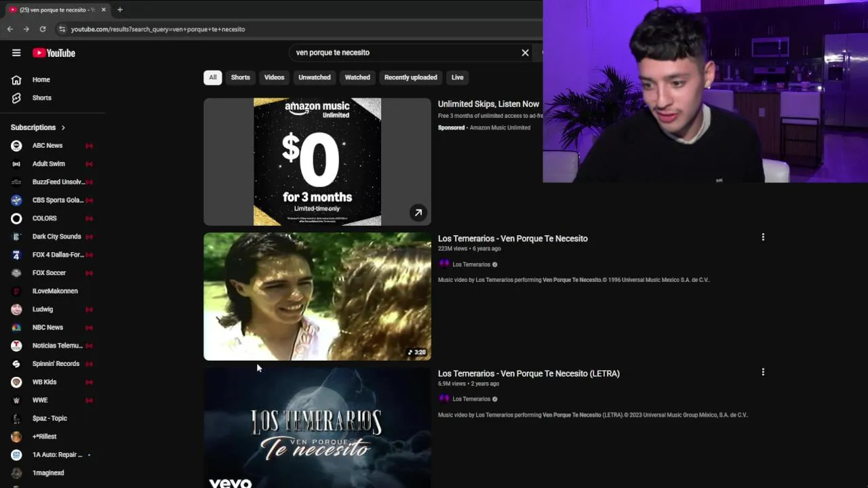The width and height of the screenshot is (868, 488).
Task: Open Spinnin' Records channel icon
Action: coord(16,364)
